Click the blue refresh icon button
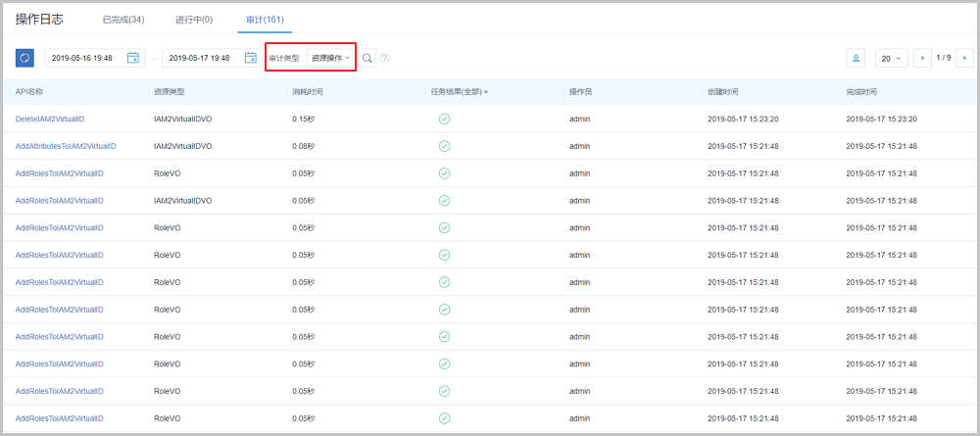 coord(24,58)
